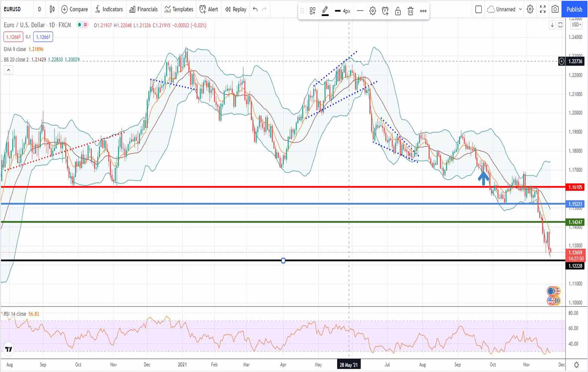Open the candlestick chart style selector

52,9
